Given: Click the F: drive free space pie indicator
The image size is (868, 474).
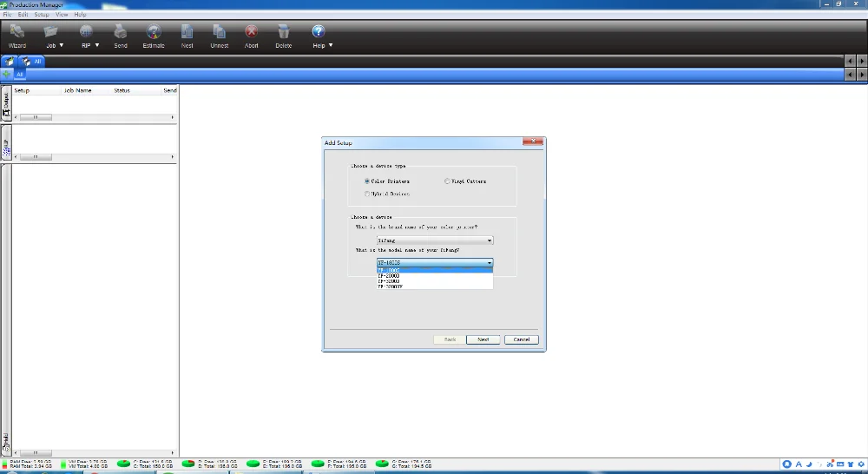Looking at the screenshot, I should tap(318, 464).
